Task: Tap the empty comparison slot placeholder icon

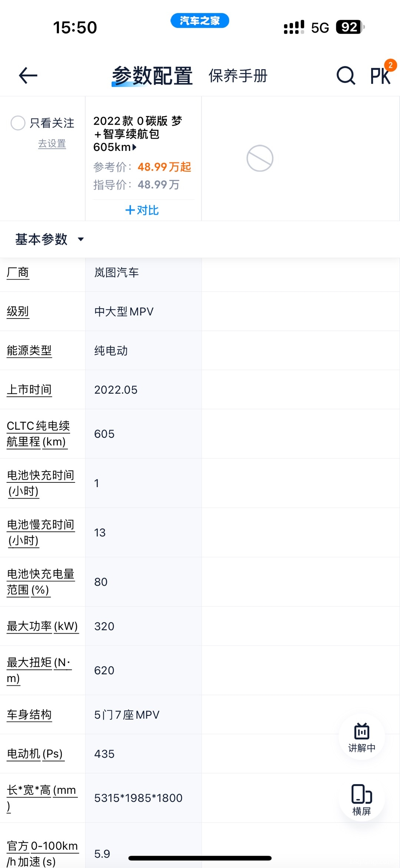Action: [260, 158]
